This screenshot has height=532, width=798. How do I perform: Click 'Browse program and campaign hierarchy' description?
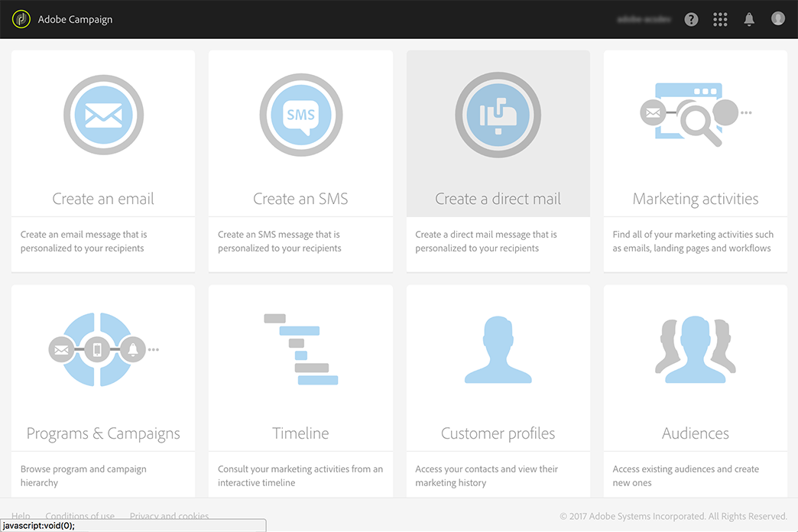(x=83, y=476)
